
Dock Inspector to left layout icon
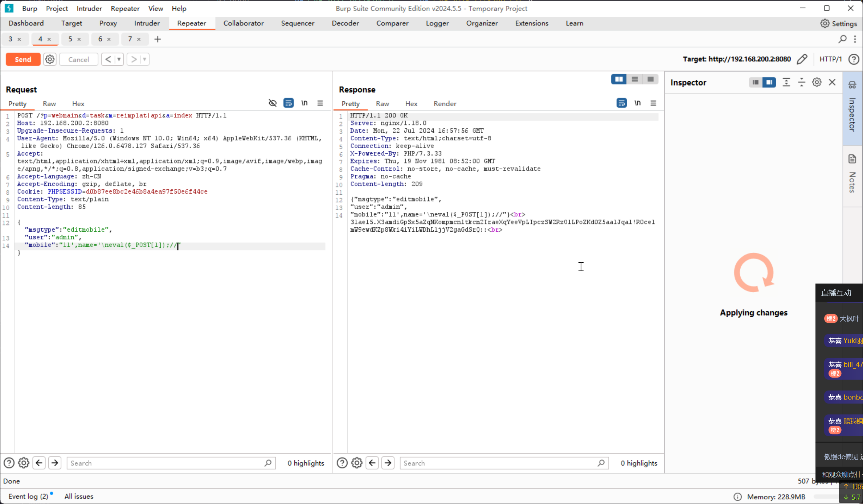click(x=756, y=82)
